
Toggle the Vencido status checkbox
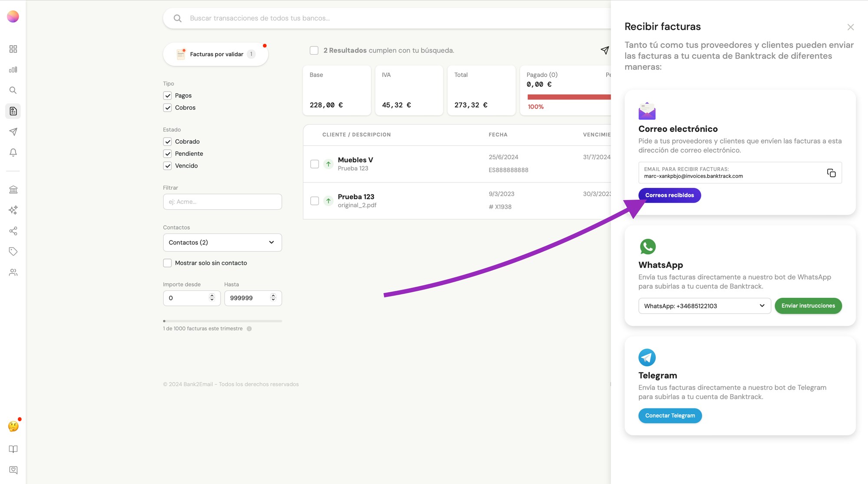pos(168,166)
